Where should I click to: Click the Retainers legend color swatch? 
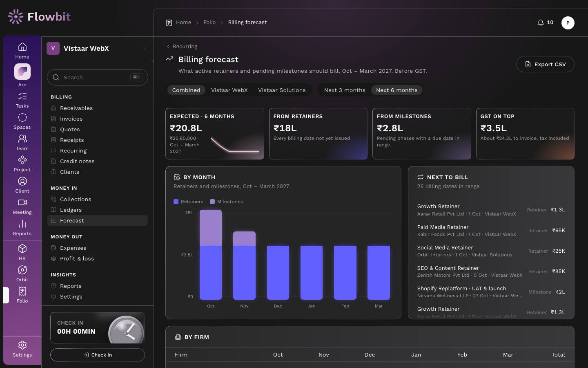pos(176,202)
